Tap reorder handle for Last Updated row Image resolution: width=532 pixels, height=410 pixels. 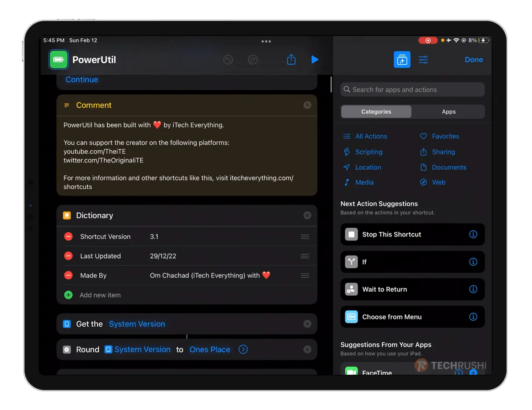(x=305, y=256)
